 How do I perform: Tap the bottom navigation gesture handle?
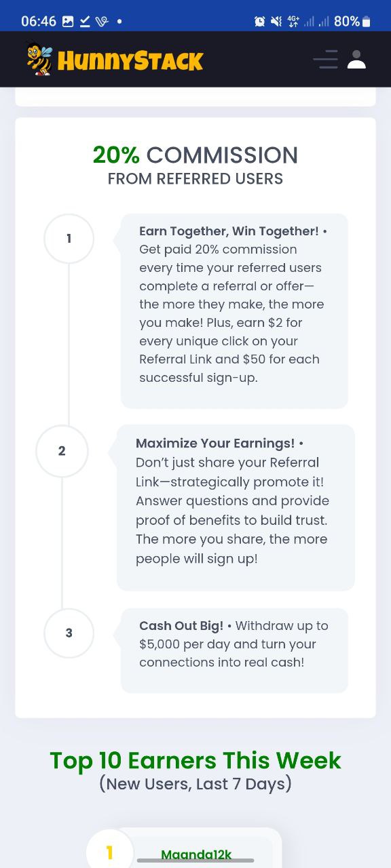tap(195, 861)
